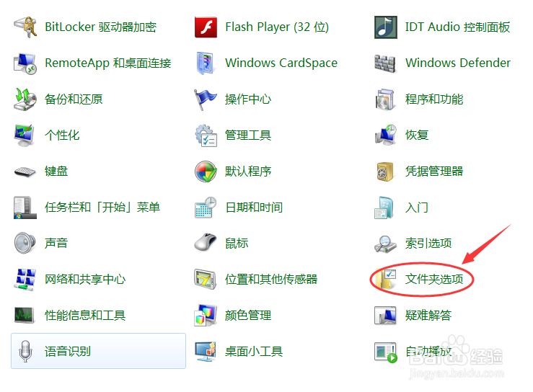Open the 备份和还原 backup icon
The image size is (533, 392).
[x=25, y=99]
